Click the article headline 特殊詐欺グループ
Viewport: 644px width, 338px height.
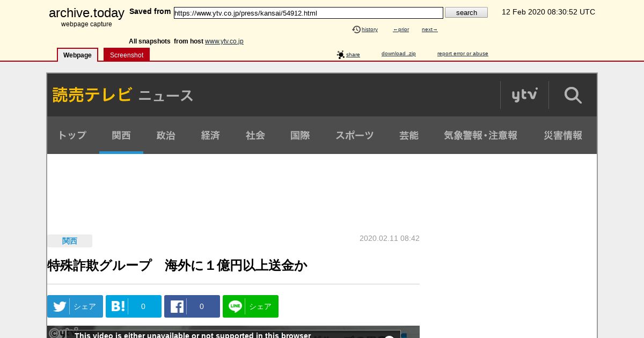click(177, 266)
